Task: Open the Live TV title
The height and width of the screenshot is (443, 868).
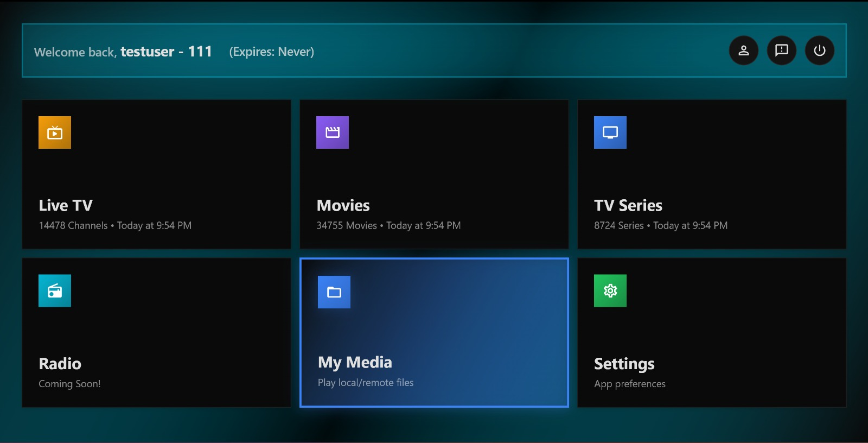Action: point(66,205)
